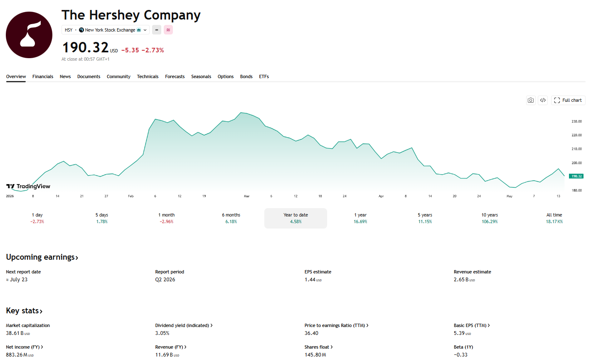Click the pink approximately-equal icon button
The width and height of the screenshot is (591, 364).
(x=168, y=30)
